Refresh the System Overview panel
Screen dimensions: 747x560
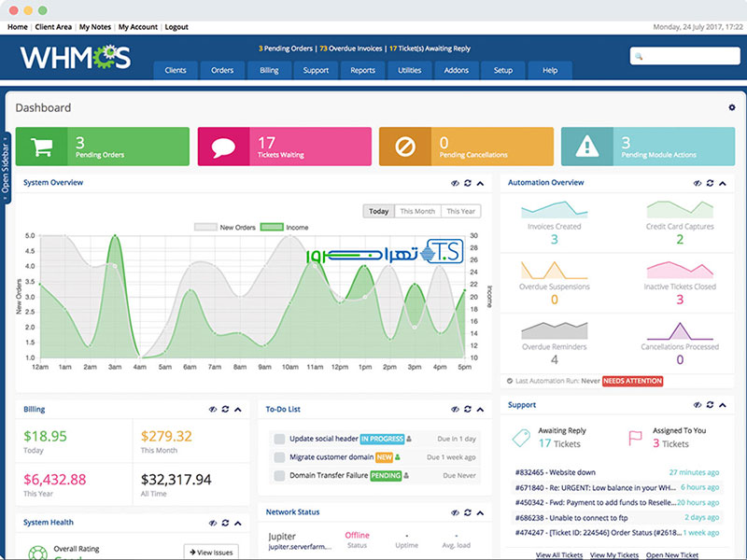click(x=468, y=184)
